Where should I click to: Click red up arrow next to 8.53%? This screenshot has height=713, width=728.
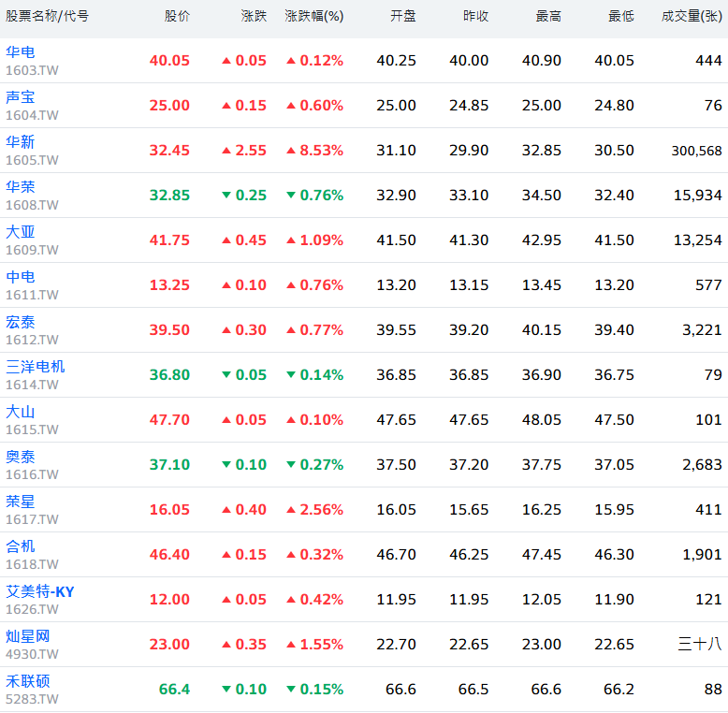291,151
